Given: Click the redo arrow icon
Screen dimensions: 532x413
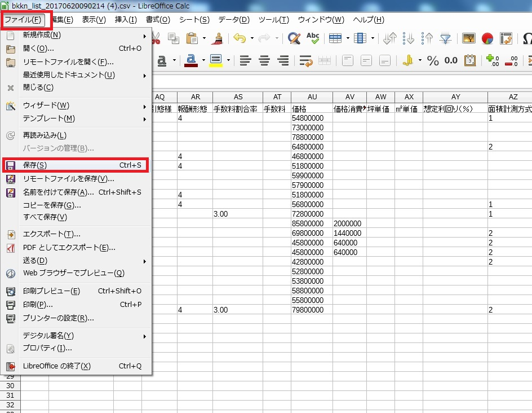Looking at the screenshot, I should [x=264, y=38].
